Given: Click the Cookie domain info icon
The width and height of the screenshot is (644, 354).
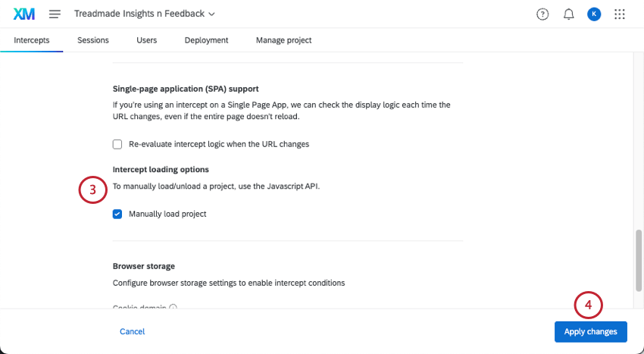Looking at the screenshot, I should pyautogui.click(x=174, y=307).
